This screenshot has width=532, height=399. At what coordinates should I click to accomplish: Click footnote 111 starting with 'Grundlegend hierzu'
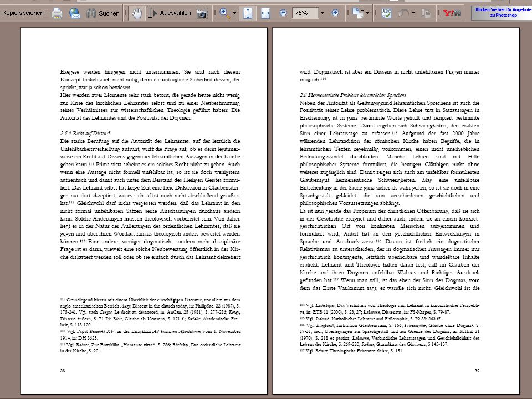pyautogui.click(x=150, y=313)
